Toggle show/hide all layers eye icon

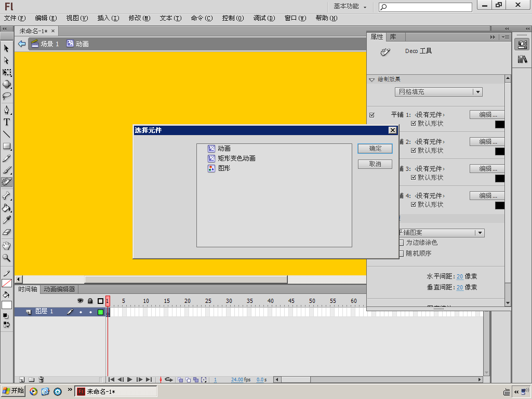80,301
